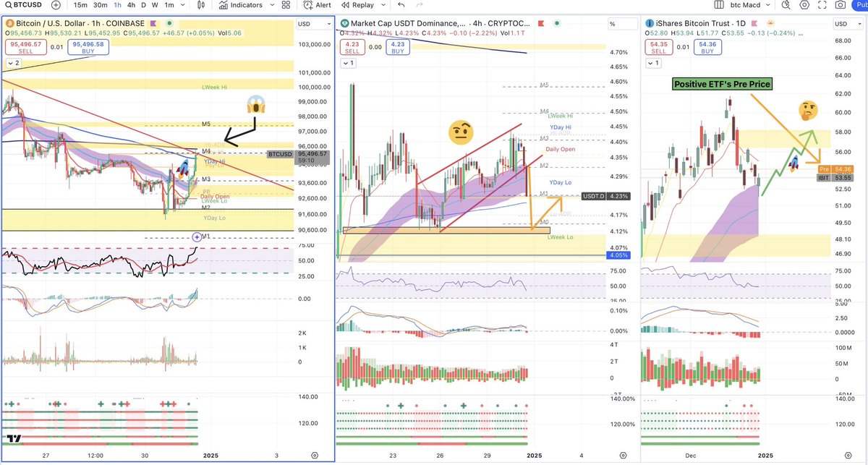The image size is (868, 465).
Task: Click the 'iShares Bitcoin Trust' chart title
Action: 692,23
